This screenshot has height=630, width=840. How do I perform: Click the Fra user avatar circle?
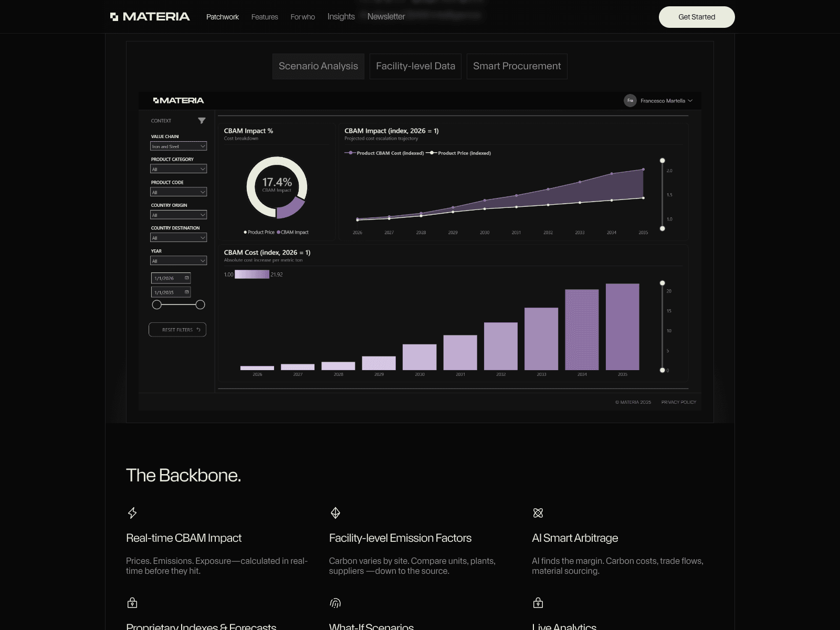coord(630,100)
